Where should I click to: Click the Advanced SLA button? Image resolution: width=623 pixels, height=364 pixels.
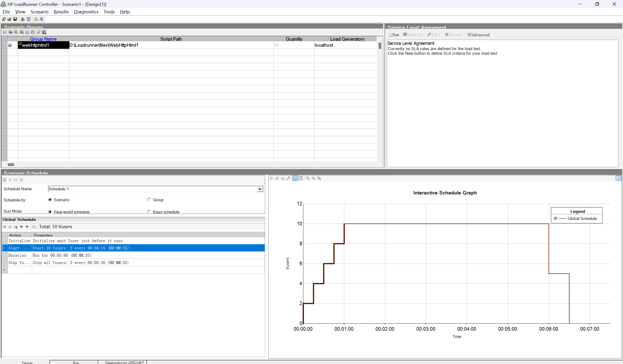coord(478,35)
